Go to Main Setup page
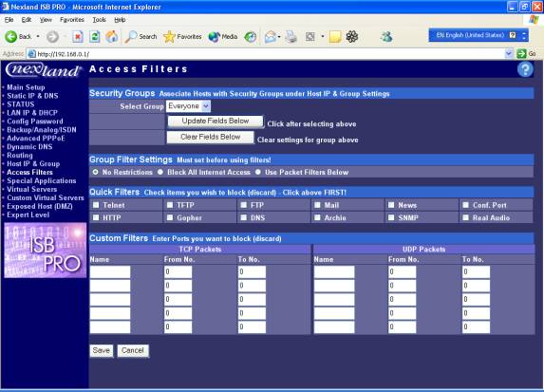 [26, 87]
